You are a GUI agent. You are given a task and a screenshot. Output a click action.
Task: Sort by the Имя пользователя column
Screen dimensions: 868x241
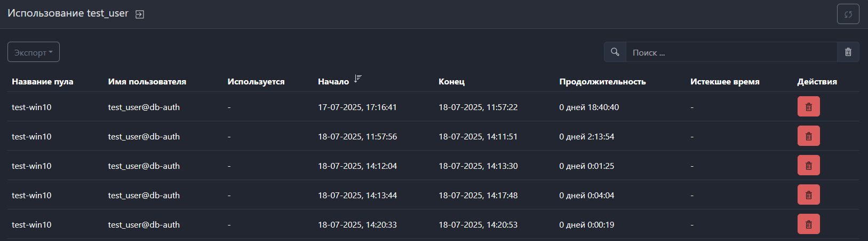(147, 82)
